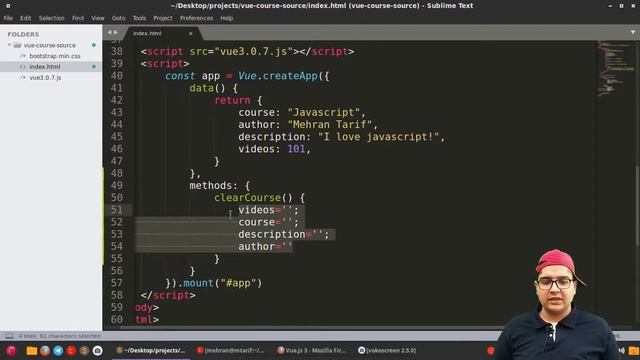Click the number 101 in videos line
The height and width of the screenshot is (360, 640).
[296, 149]
